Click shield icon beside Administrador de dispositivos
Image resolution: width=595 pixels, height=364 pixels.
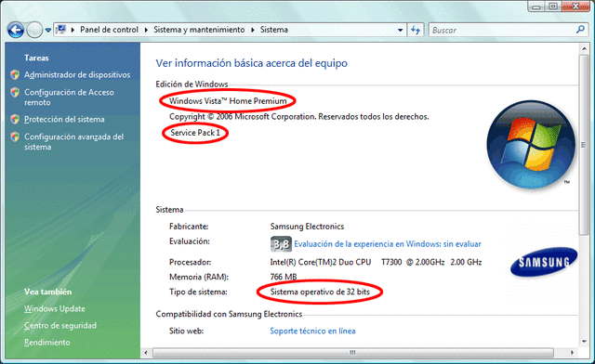point(15,74)
